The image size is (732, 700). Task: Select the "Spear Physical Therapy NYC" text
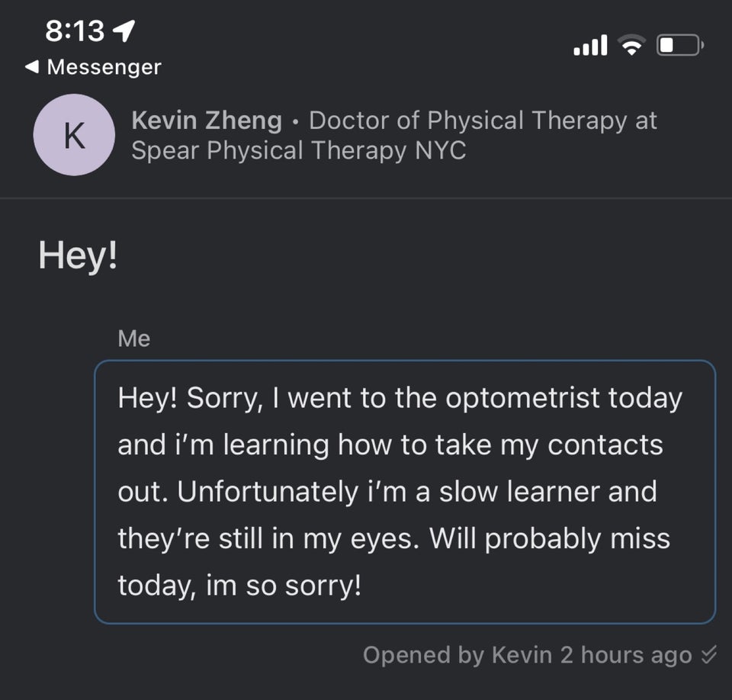pyautogui.click(x=299, y=150)
